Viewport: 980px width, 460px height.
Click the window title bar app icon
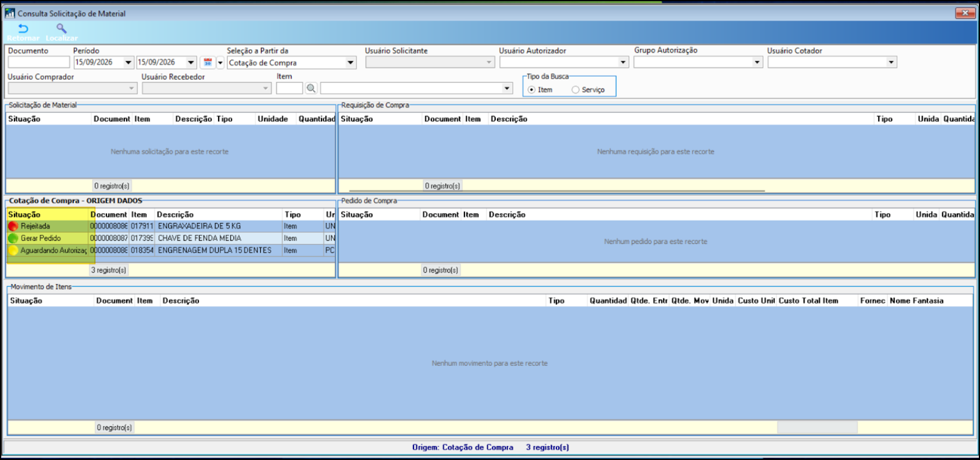[10, 13]
